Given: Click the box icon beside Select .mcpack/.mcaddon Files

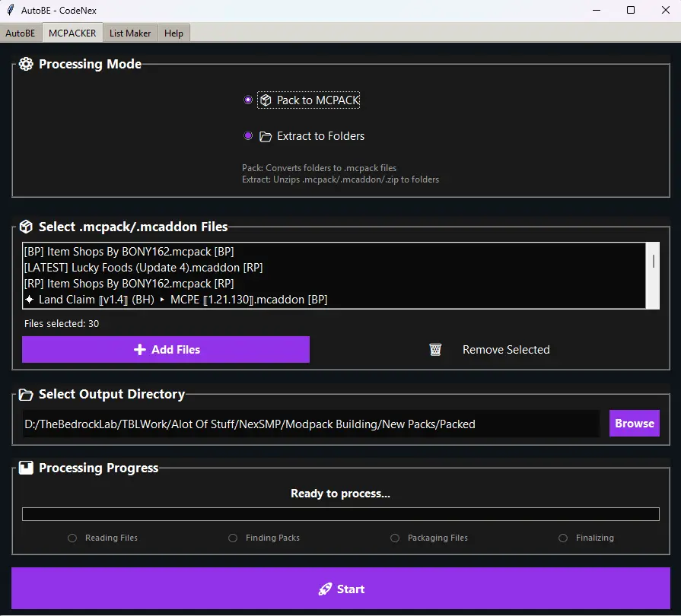Looking at the screenshot, I should coord(26,227).
